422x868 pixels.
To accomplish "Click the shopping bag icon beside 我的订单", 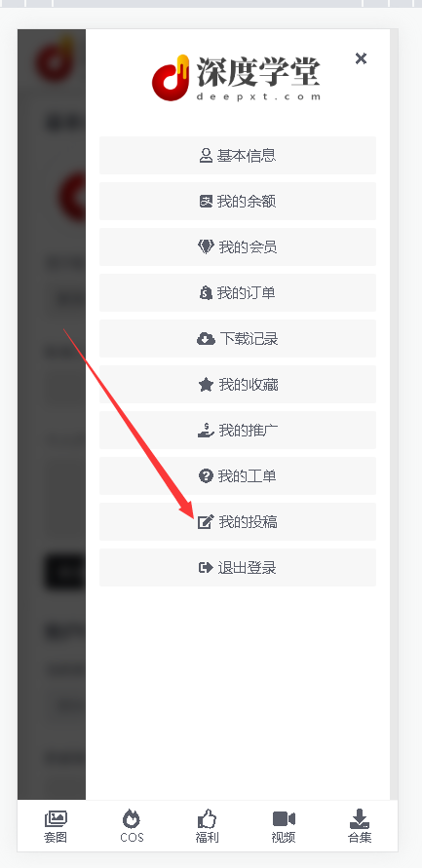I will coord(206,293).
